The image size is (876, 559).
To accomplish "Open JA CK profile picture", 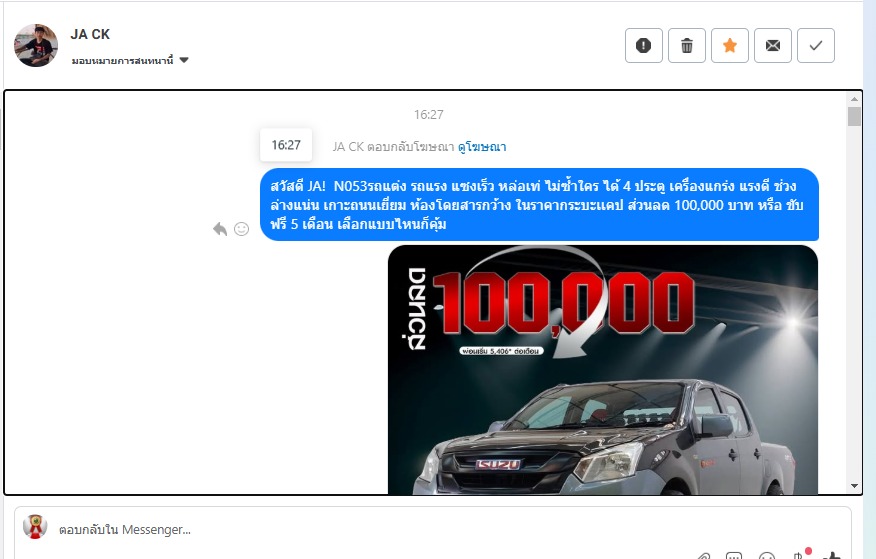I will [x=36, y=45].
